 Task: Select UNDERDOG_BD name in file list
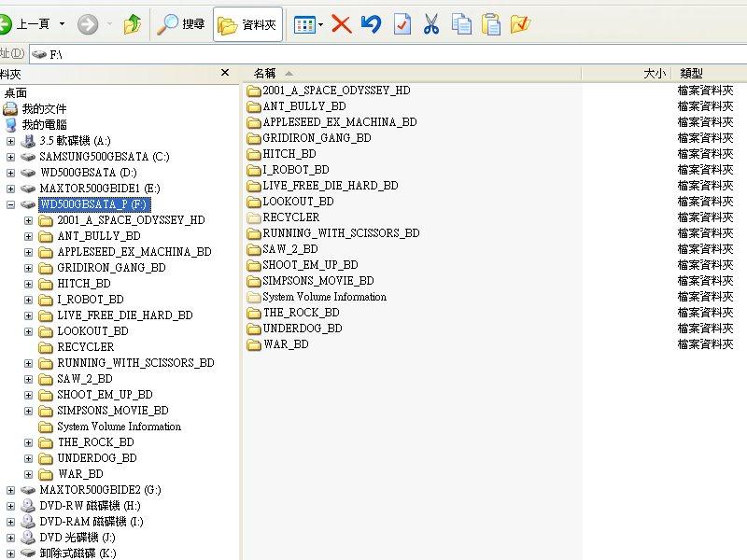pyautogui.click(x=303, y=329)
